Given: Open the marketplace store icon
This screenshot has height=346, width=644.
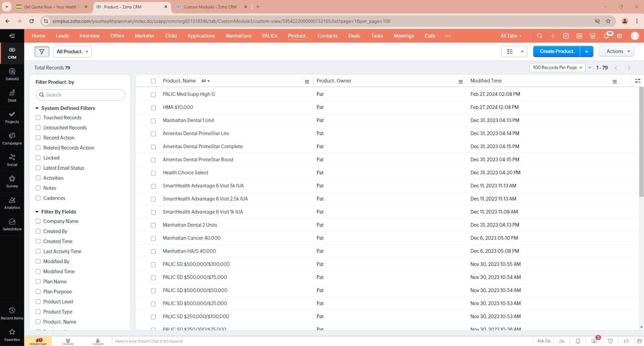Looking at the screenshot, I should 592,36.
